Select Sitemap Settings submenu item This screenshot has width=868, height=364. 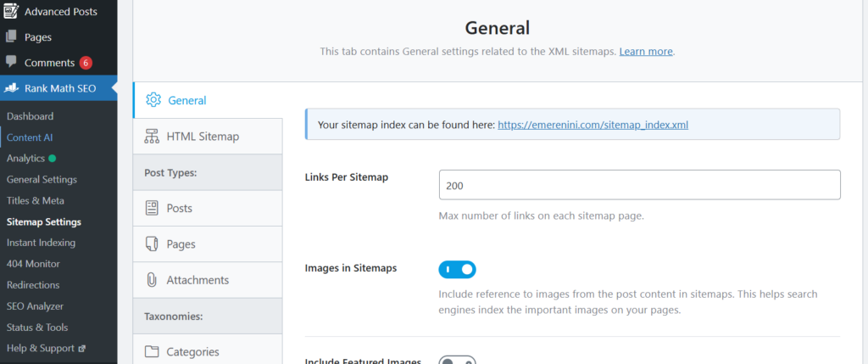pyautogui.click(x=44, y=222)
